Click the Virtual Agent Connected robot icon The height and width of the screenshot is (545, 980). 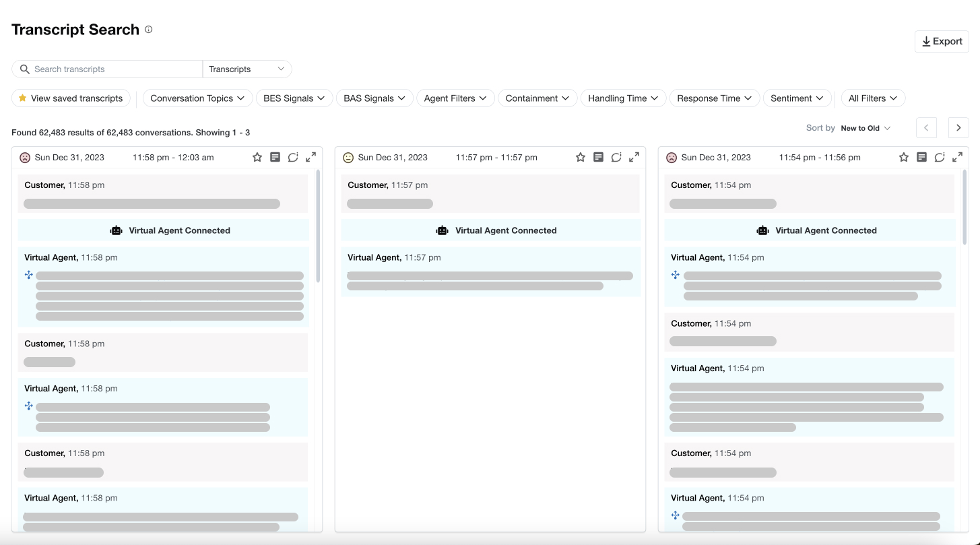click(x=116, y=230)
